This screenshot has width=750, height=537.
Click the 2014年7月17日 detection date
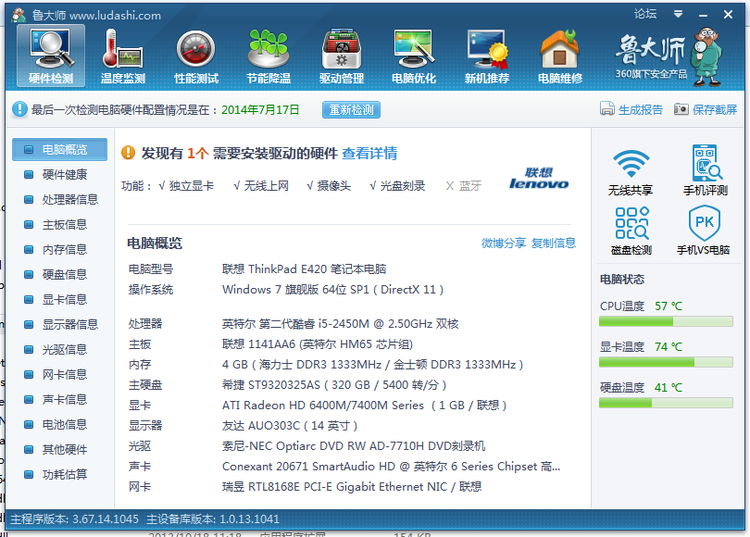tap(260, 110)
